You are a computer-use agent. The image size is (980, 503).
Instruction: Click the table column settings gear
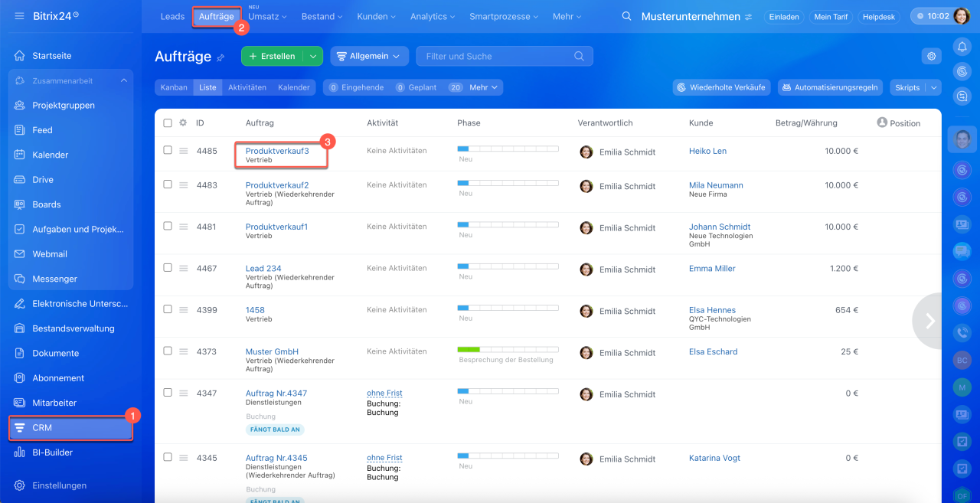click(183, 122)
